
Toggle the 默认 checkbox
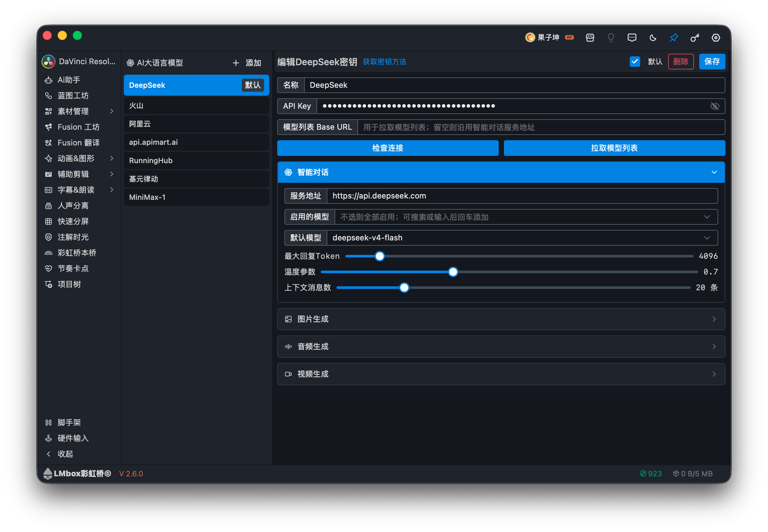[x=635, y=61]
